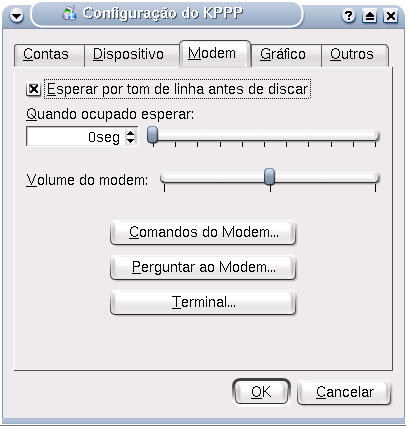Click the question mark help icon
The width and height of the screenshot is (408, 426).
[349, 16]
